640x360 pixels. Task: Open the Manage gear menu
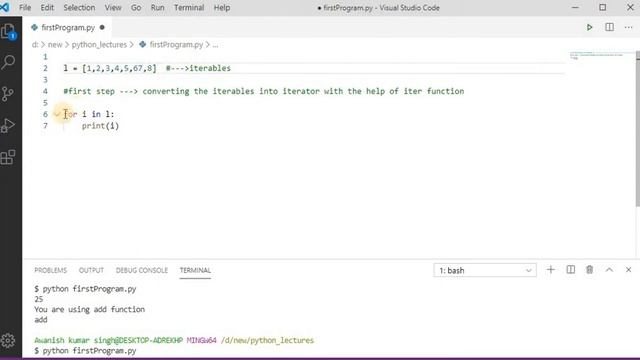pos(8,340)
